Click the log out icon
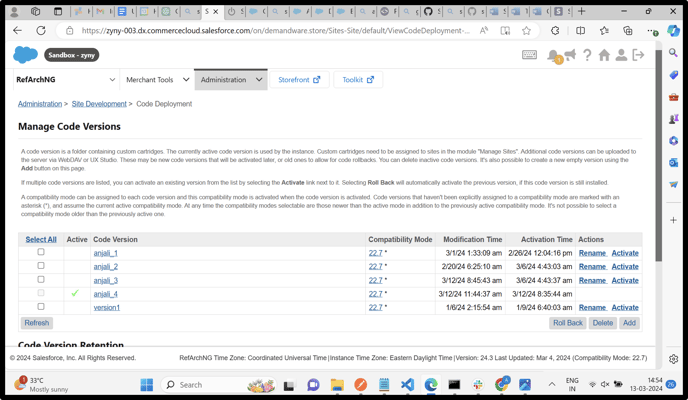The width and height of the screenshot is (688, 400). pos(638,55)
